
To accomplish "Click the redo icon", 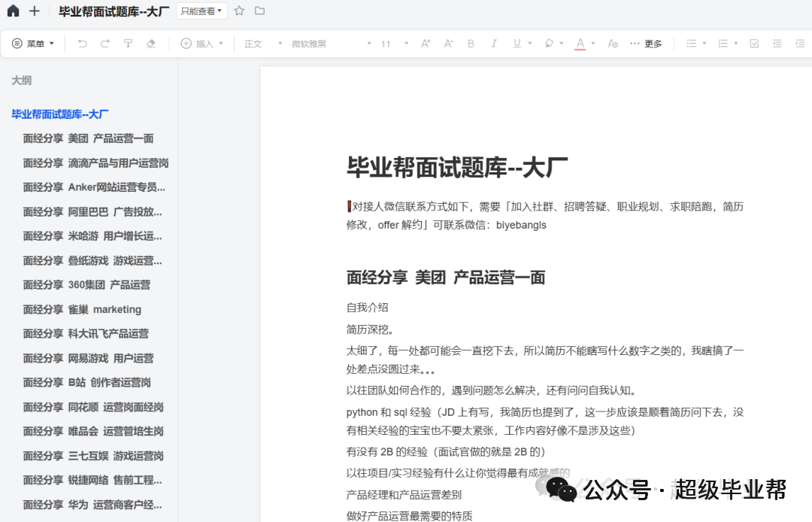I will click(105, 43).
